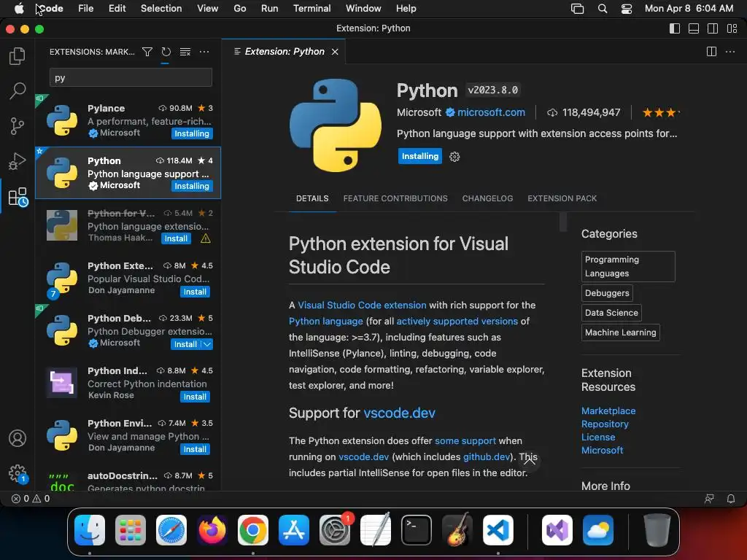Open License resource link
This screenshot has width=747, height=560.
[x=598, y=437]
